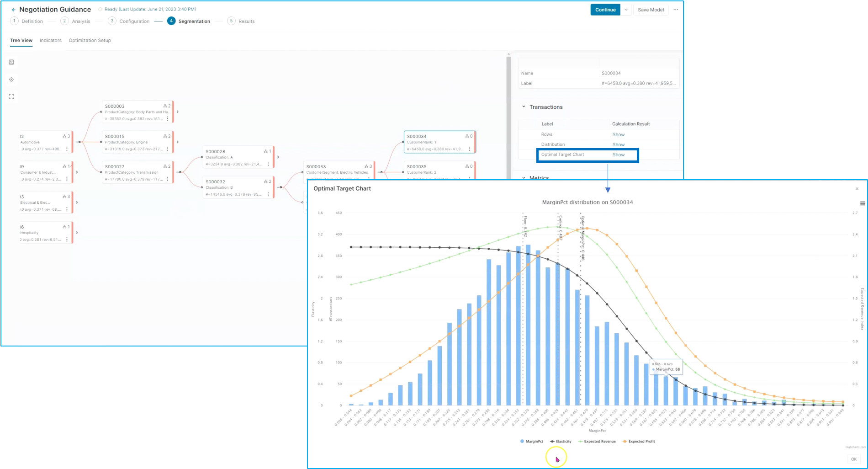Toggle fullscreen view of tree

pyautogui.click(x=11, y=97)
